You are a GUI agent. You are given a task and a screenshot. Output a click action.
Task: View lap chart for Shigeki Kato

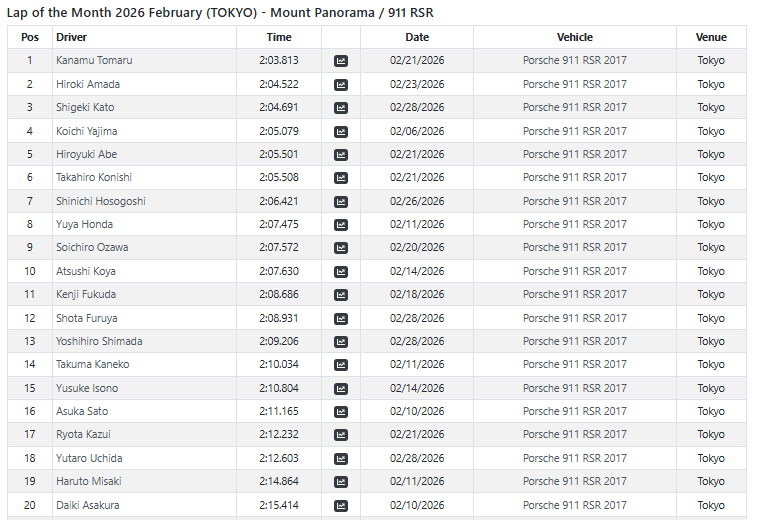click(341, 108)
